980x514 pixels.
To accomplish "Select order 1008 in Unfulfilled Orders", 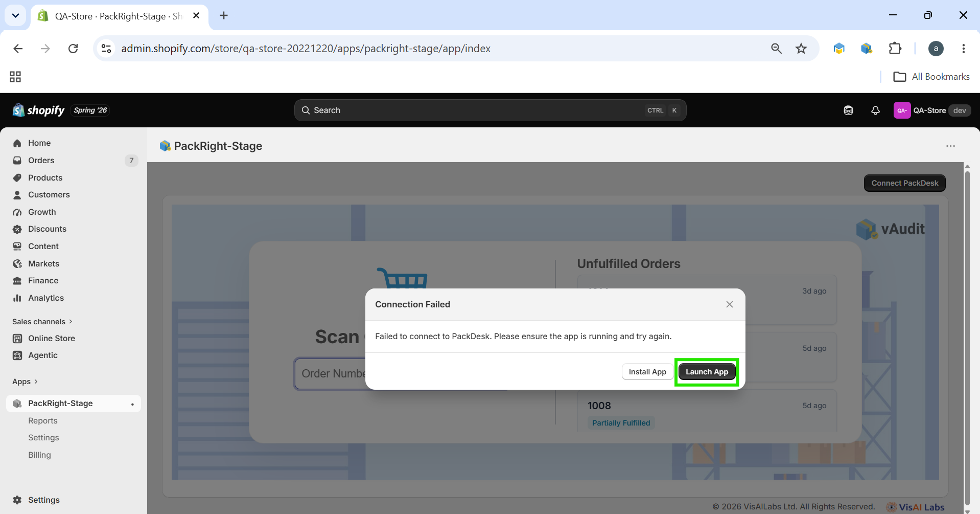I will click(707, 411).
